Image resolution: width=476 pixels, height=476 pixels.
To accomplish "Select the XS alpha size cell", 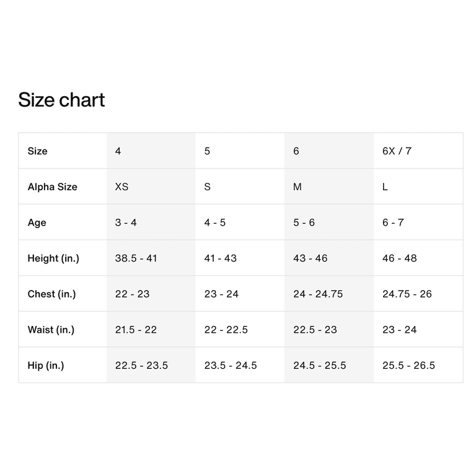I will click(122, 187).
